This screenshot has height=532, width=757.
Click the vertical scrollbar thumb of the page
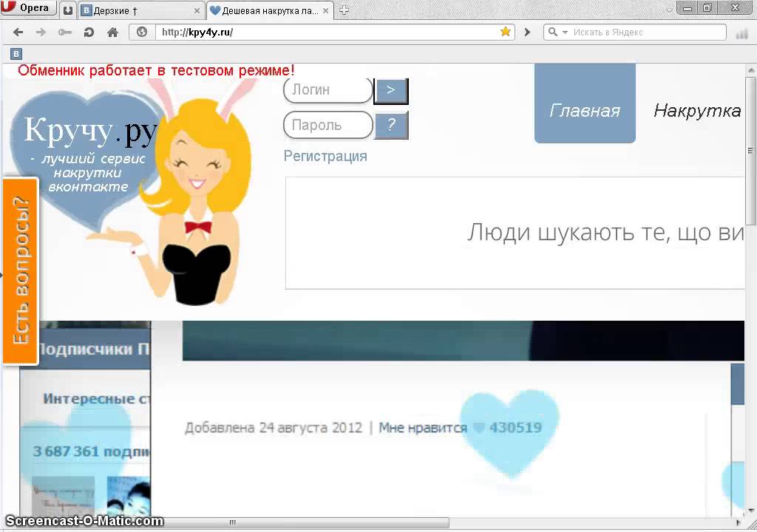(751, 151)
